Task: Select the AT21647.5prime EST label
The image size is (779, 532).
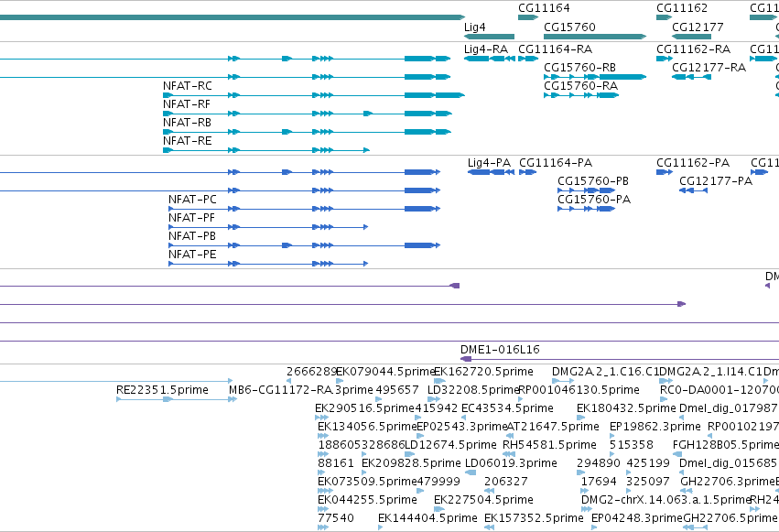Action: coord(553,427)
